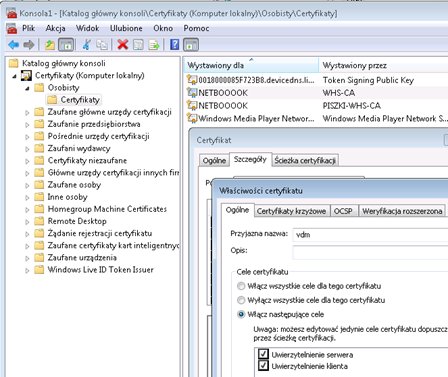Expand Pośrednie urzędy certyfikacji node
Screen dimensions: 448x377
[27, 137]
